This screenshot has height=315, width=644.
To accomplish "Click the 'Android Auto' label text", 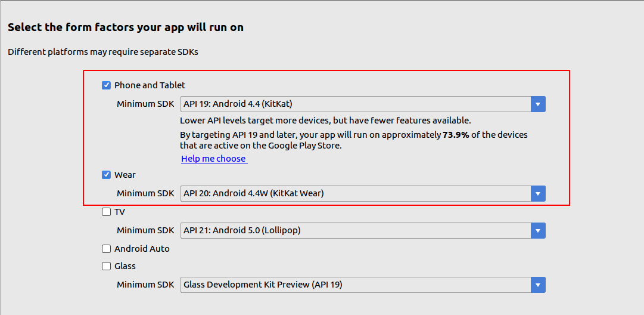I will 142,249.
